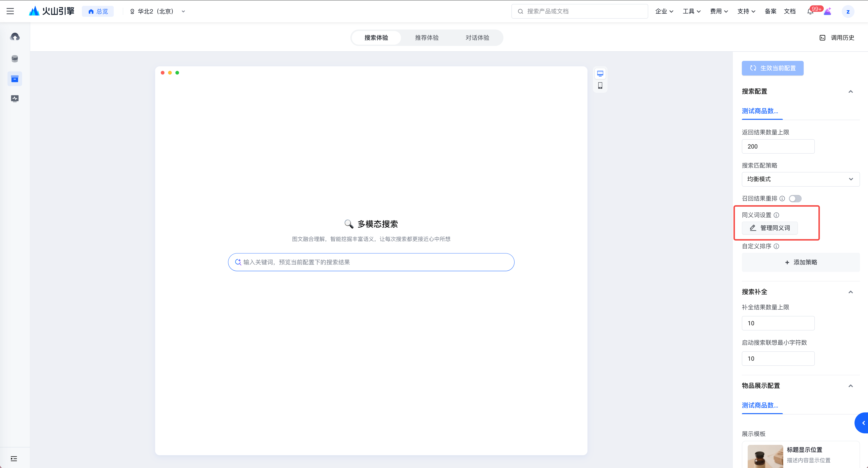
Task: Switch to the 对话体验 tab
Action: (x=477, y=38)
